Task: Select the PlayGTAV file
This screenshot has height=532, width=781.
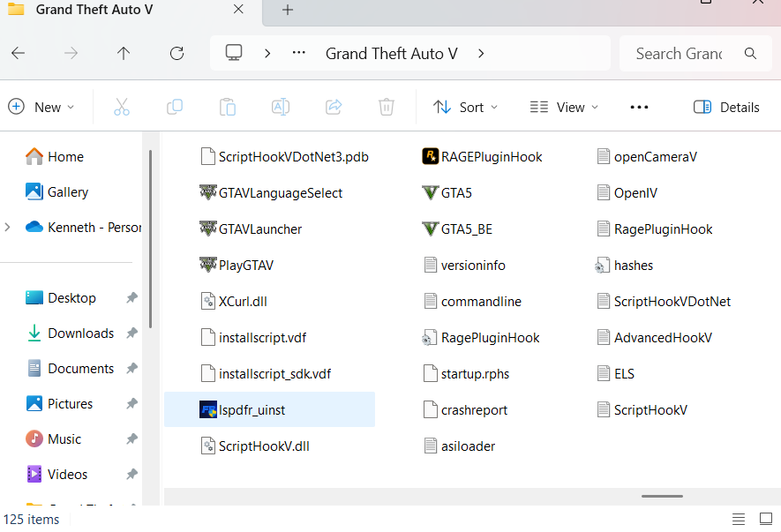Action: (x=237, y=265)
